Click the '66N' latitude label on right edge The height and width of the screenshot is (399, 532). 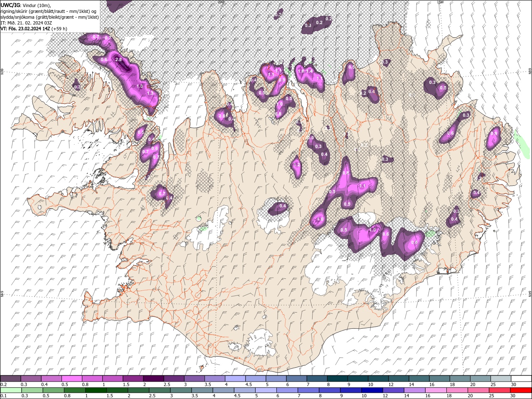pyautogui.click(x=530, y=72)
